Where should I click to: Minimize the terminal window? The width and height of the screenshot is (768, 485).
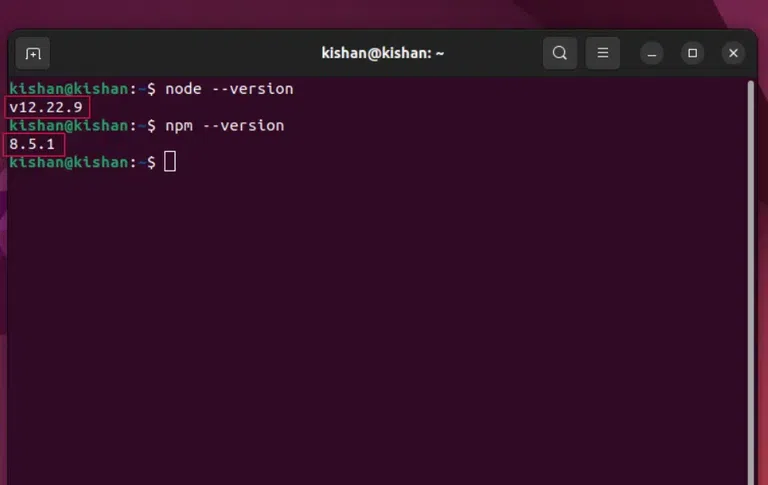[651, 53]
